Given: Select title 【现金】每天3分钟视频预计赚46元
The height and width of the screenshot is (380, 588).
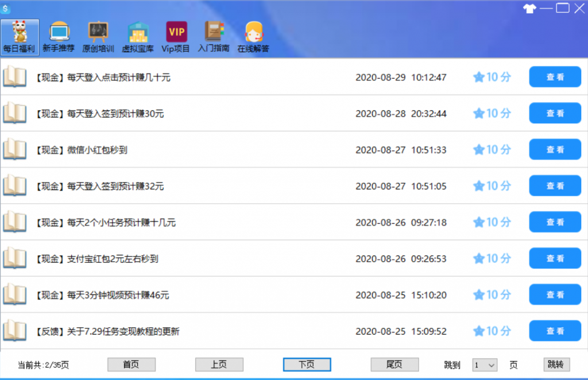Looking at the screenshot, I should tap(102, 295).
